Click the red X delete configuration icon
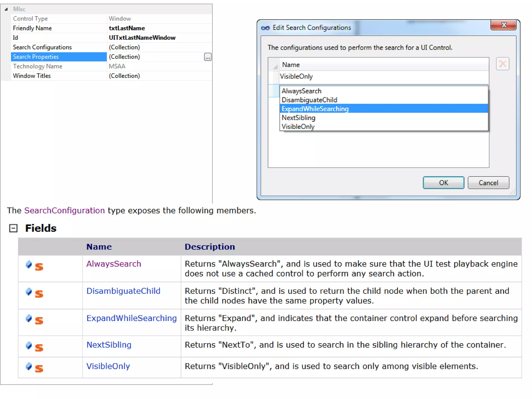Viewport: 532px width, 399px height. coord(502,64)
